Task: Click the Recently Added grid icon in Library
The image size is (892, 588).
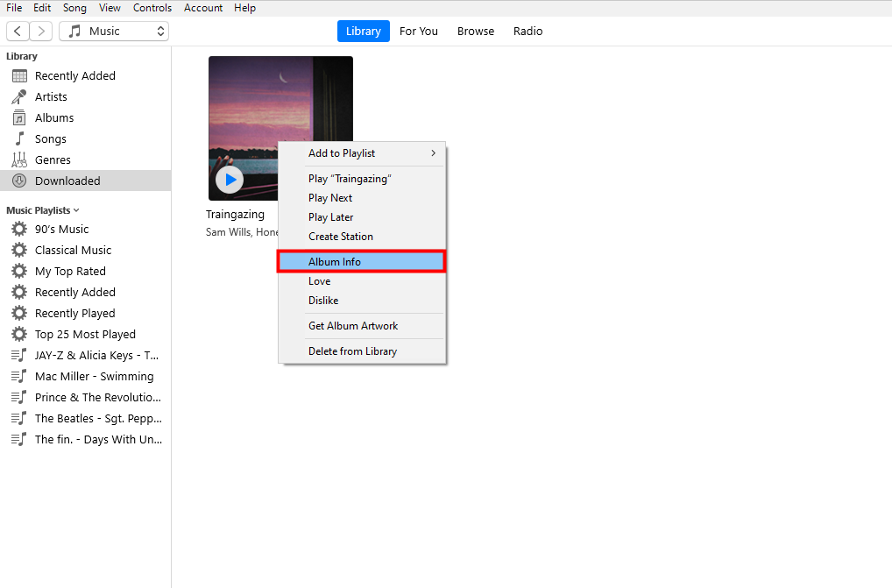Action: coord(19,75)
